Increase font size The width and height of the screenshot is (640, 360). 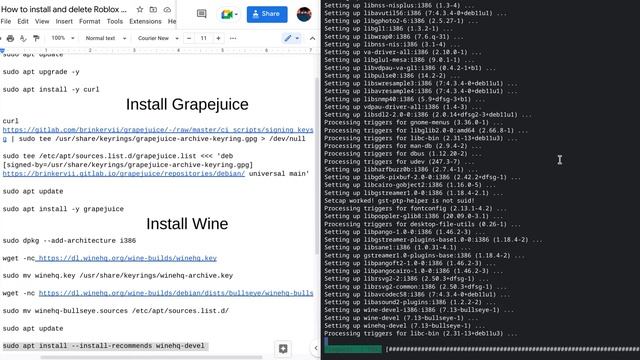pos(218,38)
